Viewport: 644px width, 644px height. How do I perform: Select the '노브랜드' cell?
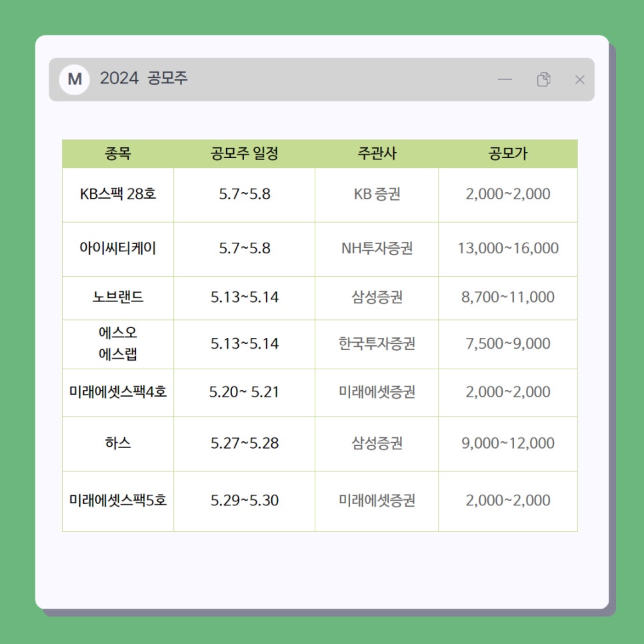pyautogui.click(x=118, y=298)
